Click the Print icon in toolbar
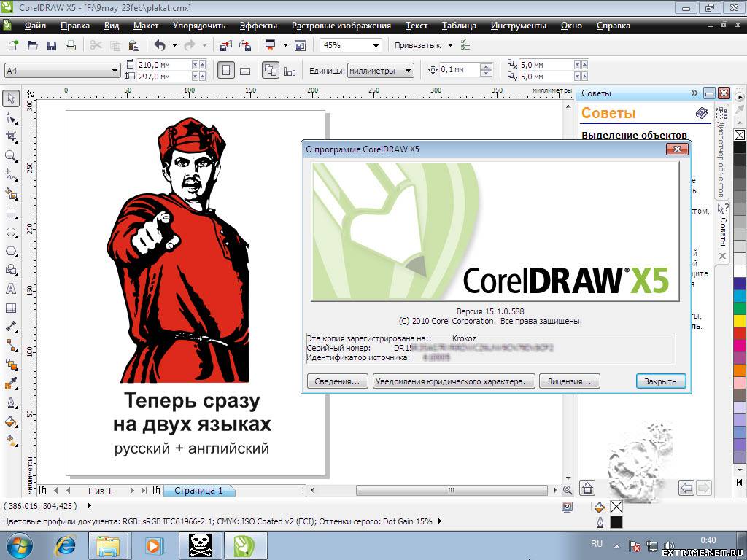Image resolution: width=747 pixels, height=560 pixels. coord(71,45)
